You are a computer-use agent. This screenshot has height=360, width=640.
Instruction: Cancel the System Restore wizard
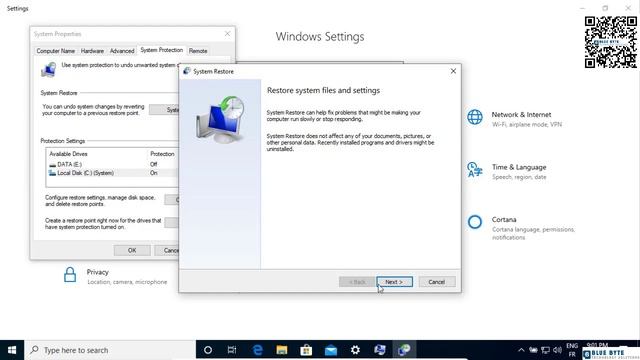[436, 282]
